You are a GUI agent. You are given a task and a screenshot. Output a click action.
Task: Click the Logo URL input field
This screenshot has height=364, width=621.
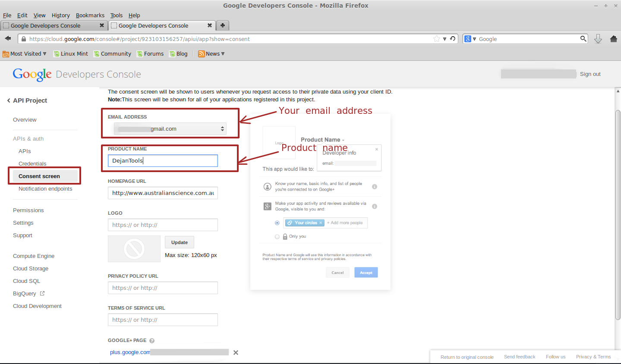(x=163, y=225)
